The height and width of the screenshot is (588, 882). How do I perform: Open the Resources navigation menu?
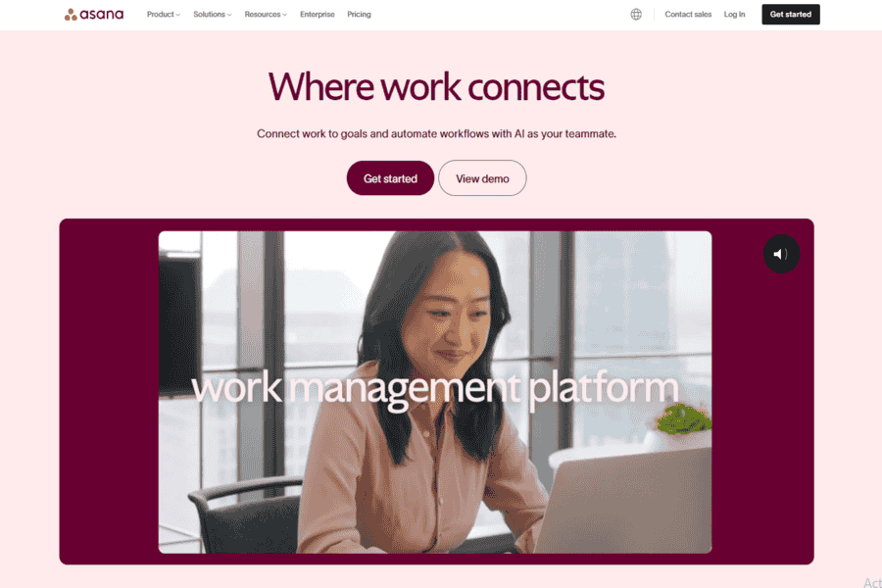click(x=266, y=14)
